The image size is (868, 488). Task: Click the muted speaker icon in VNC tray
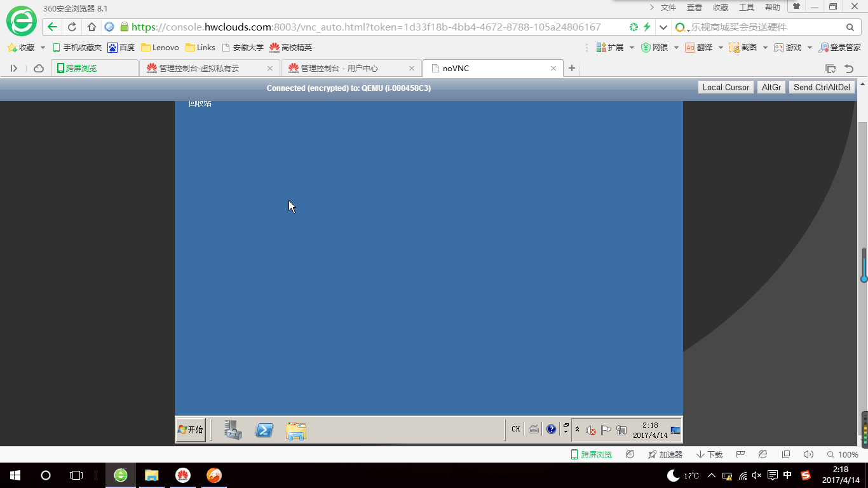coord(590,430)
